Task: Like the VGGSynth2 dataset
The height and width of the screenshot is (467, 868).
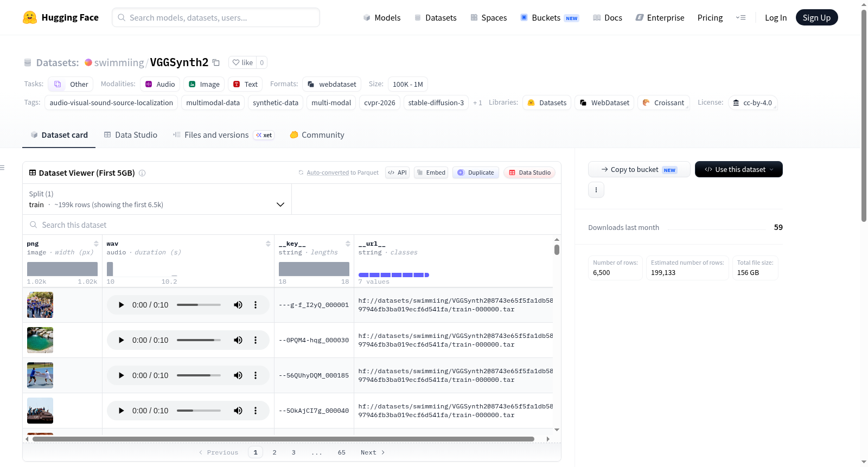Action: pos(242,62)
